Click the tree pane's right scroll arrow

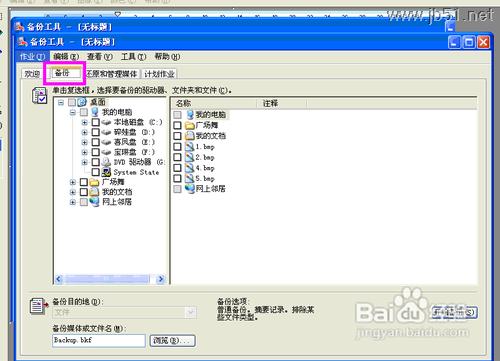click(161, 279)
